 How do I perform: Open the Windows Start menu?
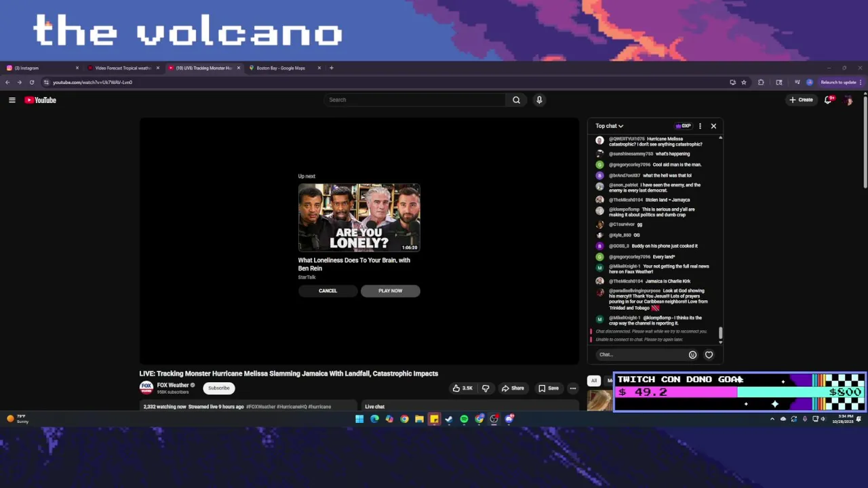pyautogui.click(x=359, y=419)
